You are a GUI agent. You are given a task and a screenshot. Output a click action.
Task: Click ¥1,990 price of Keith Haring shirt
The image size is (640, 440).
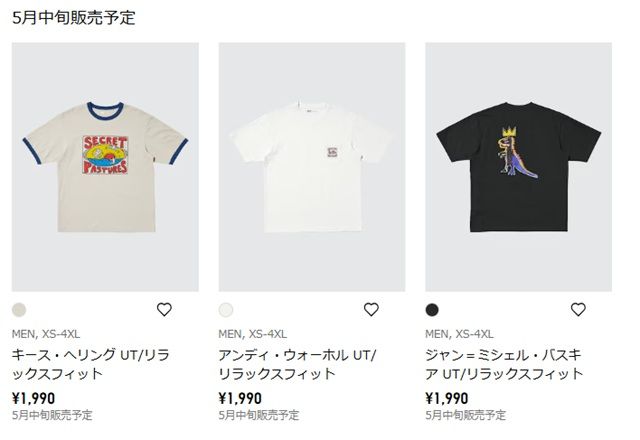click(x=33, y=398)
